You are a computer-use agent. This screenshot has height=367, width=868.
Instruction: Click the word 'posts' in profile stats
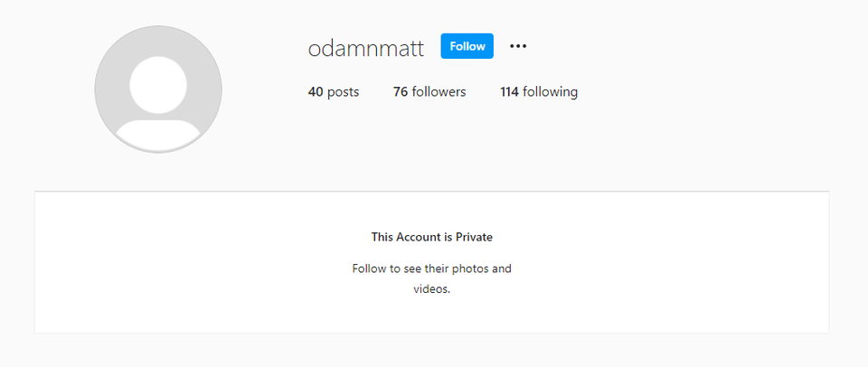(x=344, y=92)
